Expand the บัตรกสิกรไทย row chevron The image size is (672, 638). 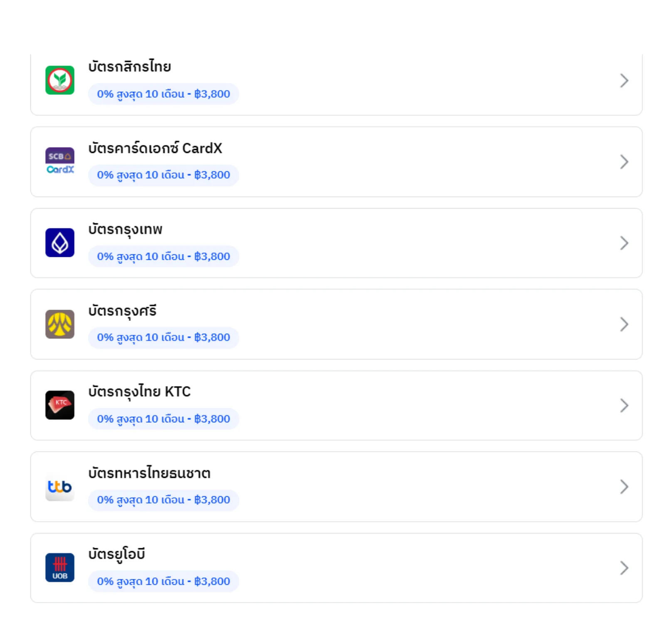[624, 81]
